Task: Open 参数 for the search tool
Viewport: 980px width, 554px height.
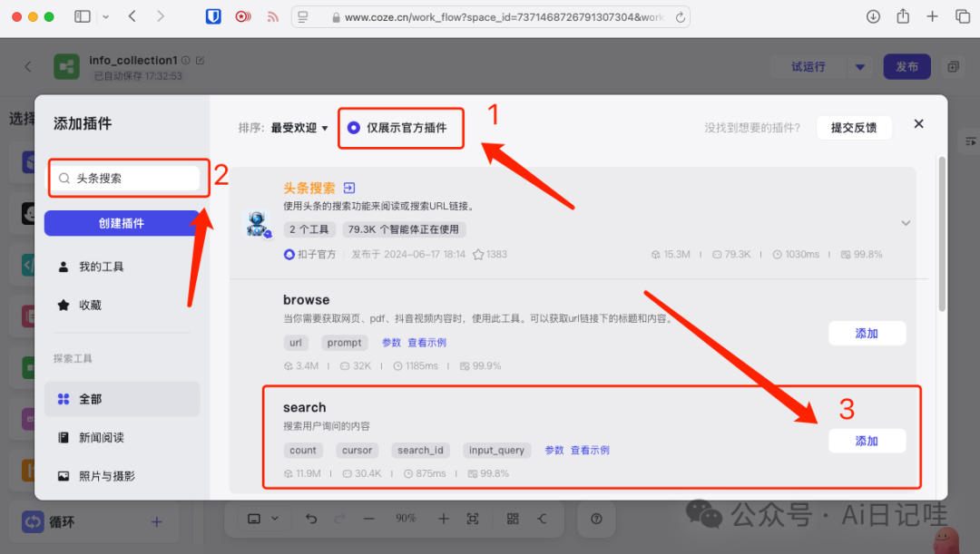Action: tap(554, 451)
